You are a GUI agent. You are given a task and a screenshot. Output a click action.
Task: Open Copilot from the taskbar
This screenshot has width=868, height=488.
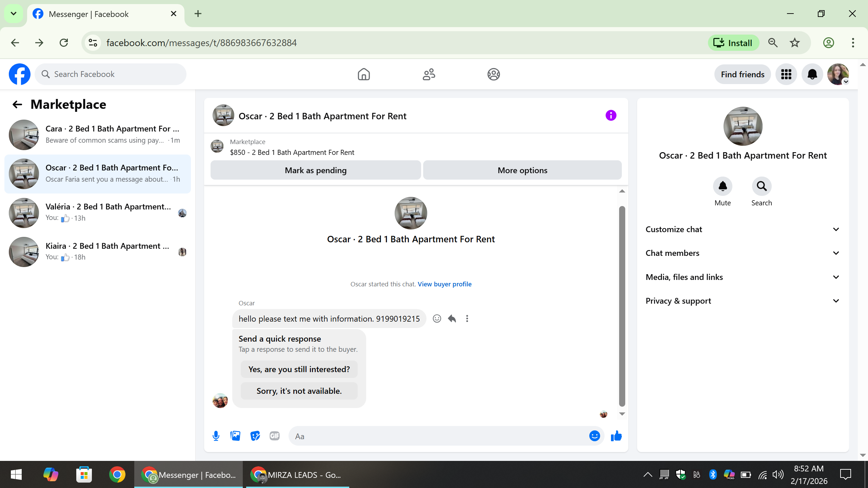pos(51,474)
